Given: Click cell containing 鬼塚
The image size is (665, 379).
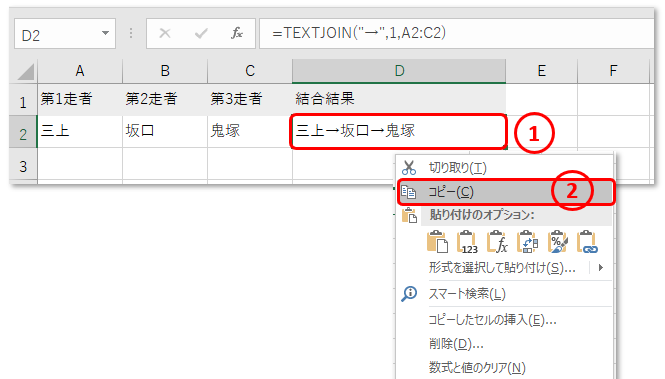Looking at the screenshot, I should (x=250, y=131).
